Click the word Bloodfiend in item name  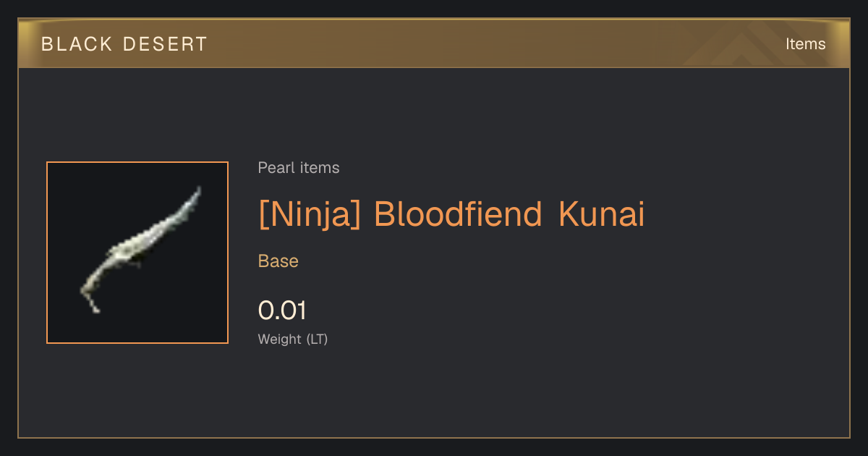458,214
